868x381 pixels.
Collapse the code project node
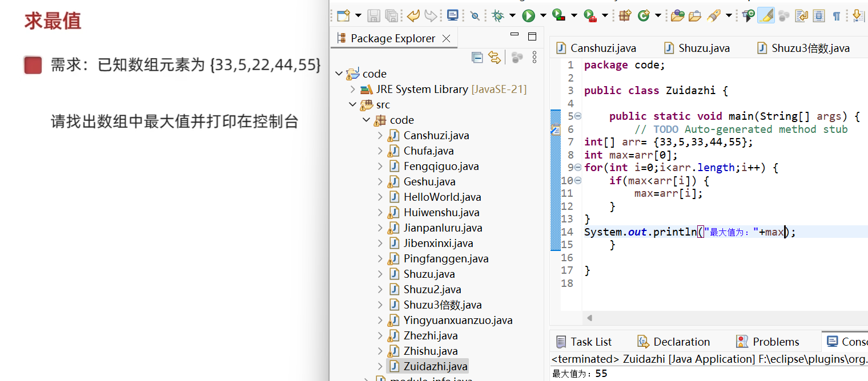point(339,74)
